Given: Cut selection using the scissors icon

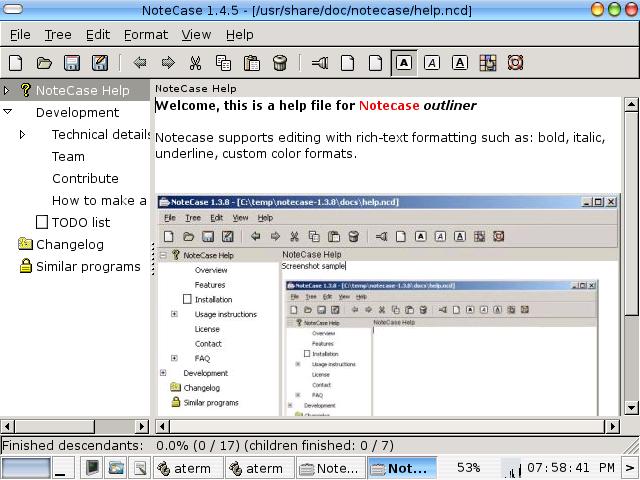Looking at the screenshot, I should pyautogui.click(x=196, y=63).
